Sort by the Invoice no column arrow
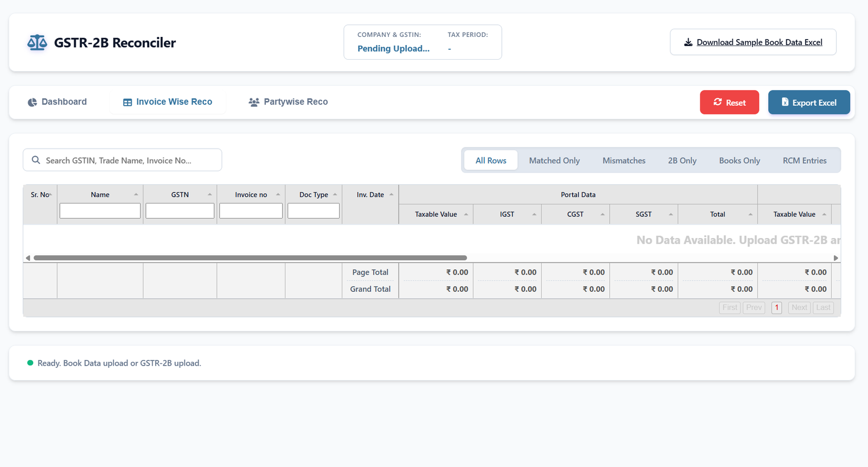Screen dimensions: 868x467 278,195
